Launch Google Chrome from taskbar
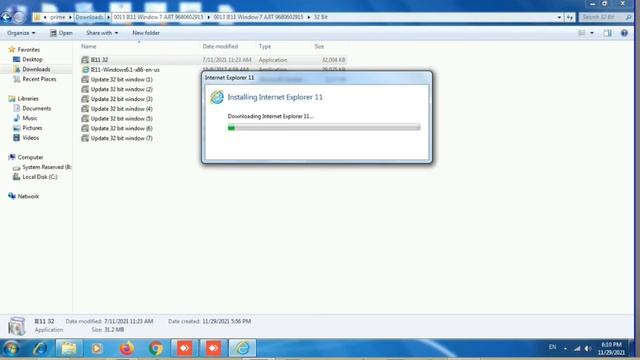The width and height of the screenshot is (640, 360). [156, 348]
